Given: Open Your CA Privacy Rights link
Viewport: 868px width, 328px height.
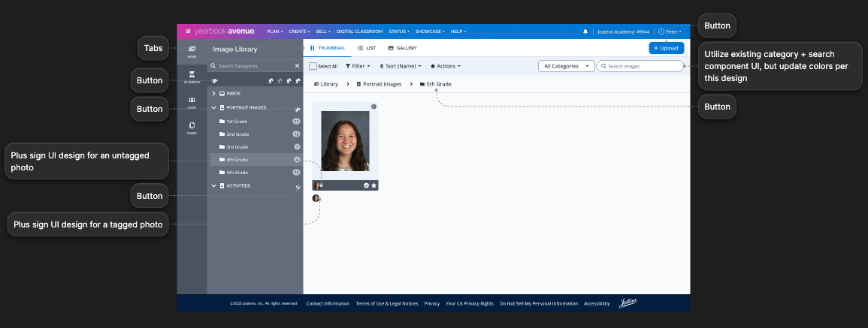Looking at the screenshot, I should [470, 304].
